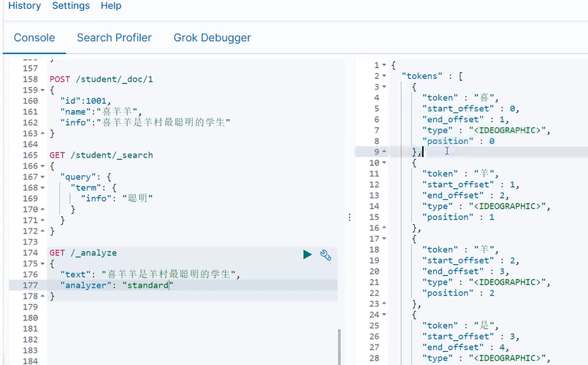Collapse the fold at editor line 166
Viewport: 588px width, 365px height.
42,166
